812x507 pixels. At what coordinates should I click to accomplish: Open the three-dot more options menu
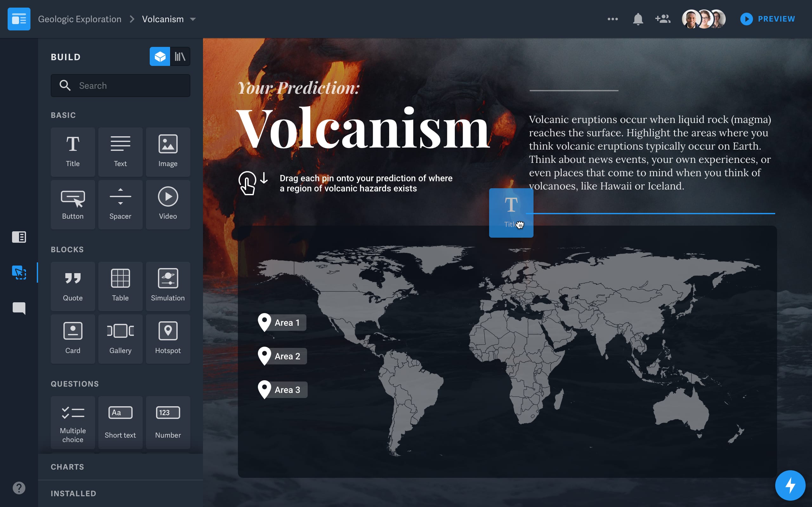(612, 19)
